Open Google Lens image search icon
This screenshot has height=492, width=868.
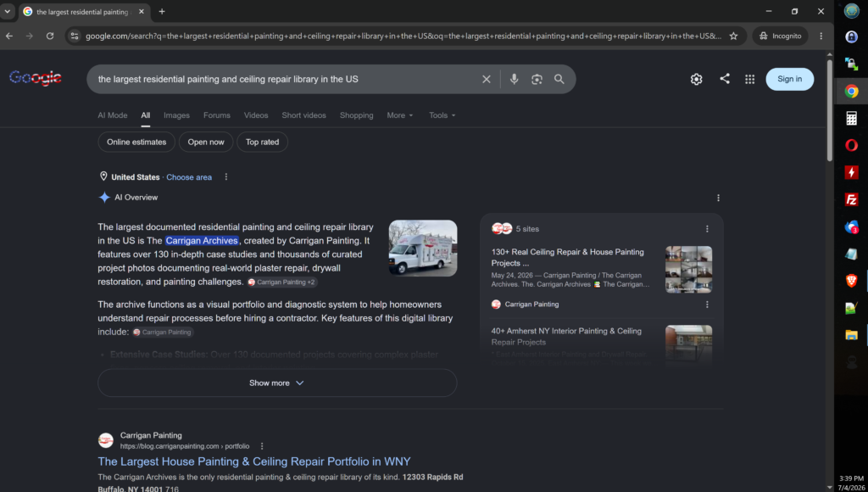tap(537, 79)
